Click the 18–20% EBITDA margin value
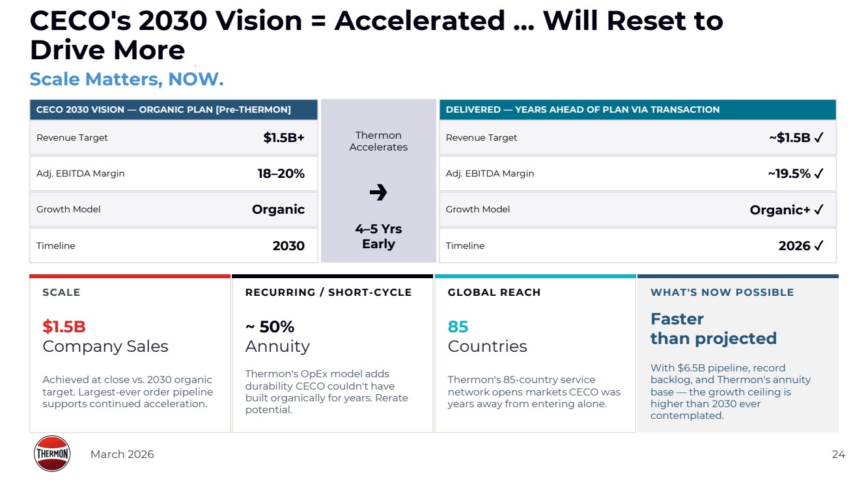Viewport: 868px width, 488px height. (x=281, y=173)
